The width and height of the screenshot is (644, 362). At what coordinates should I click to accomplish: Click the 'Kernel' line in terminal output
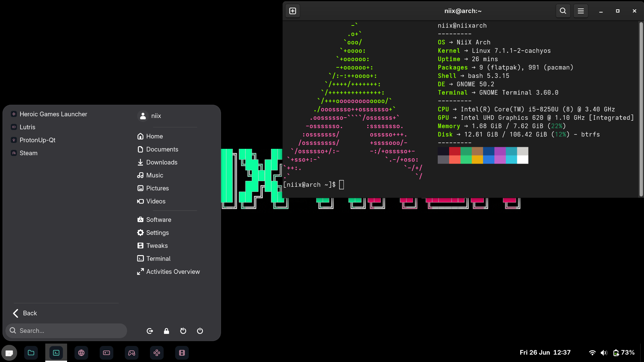(x=494, y=51)
